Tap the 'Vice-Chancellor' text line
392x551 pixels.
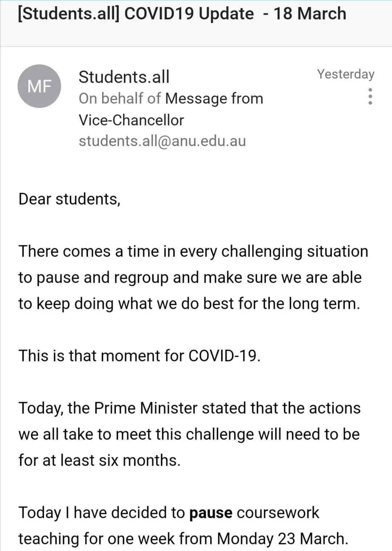click(131, 120)
